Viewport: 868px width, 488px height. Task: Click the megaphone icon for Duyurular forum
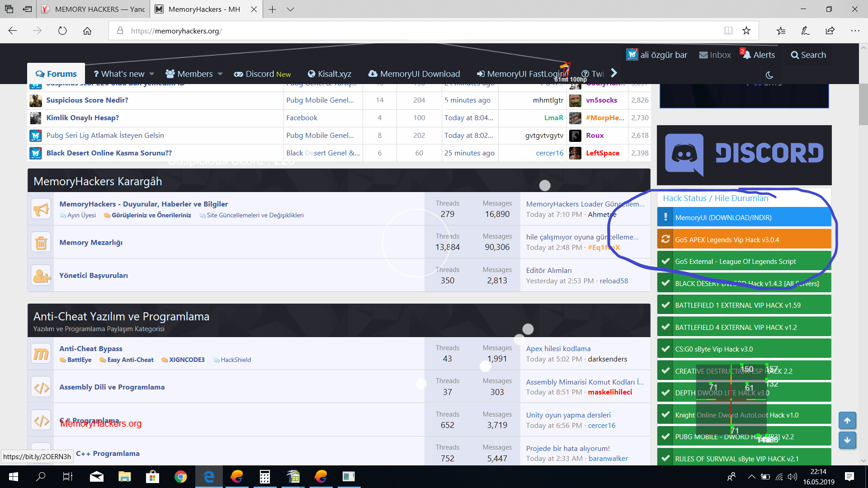41,209
